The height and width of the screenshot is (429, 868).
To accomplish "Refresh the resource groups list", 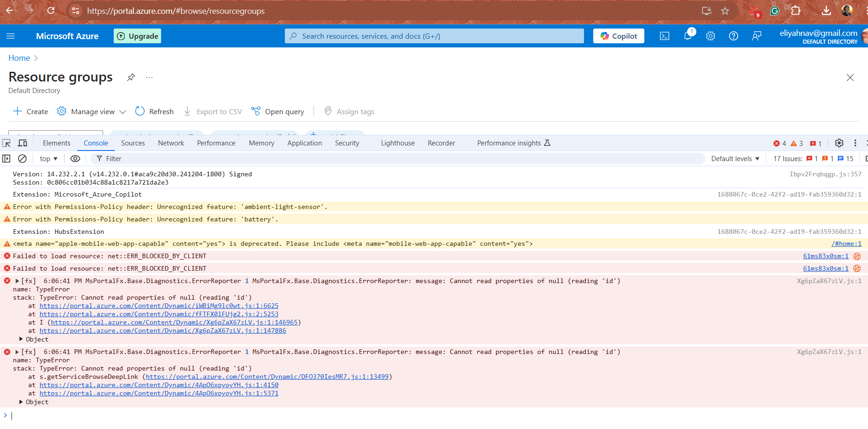I will click(x=154, y=111).
